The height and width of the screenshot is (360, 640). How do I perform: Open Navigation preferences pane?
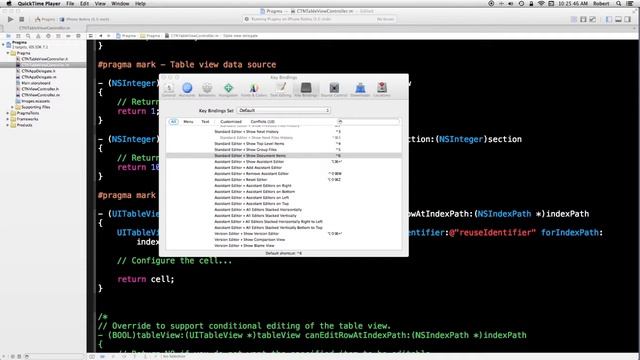tap(228, 90)
